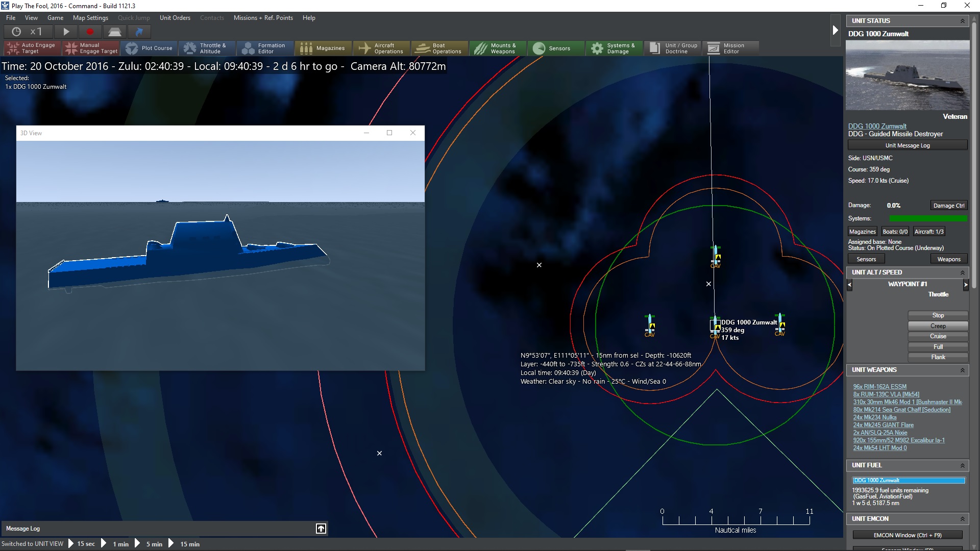This screenshot has width=980, height=551.
Task: Open the View menu
Action: (32, 18)
